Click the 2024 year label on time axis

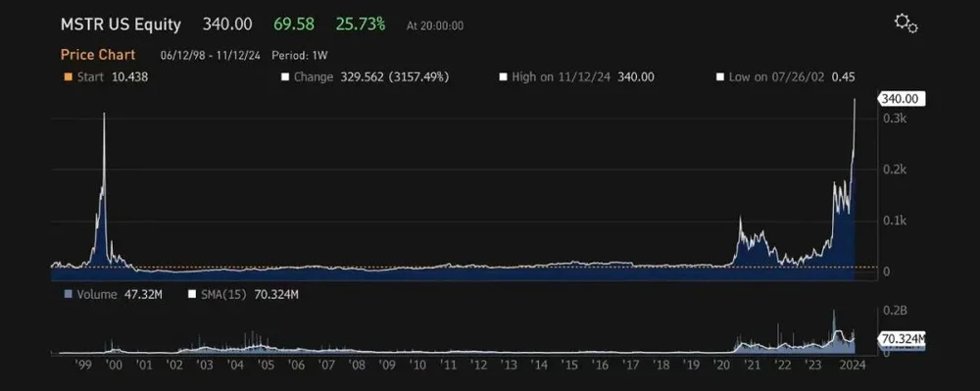click(x=853, y=366)
